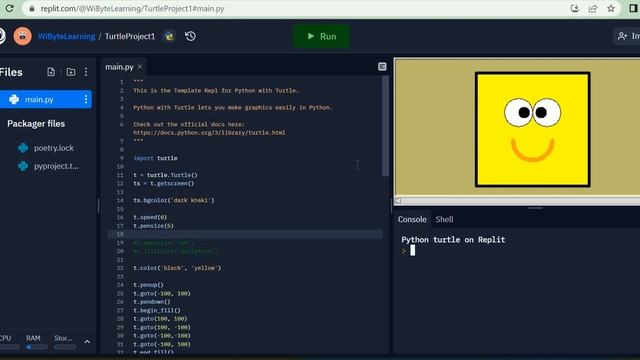The width and height of the screenshot is (640, 360).
Task: Click the turtle output smiley canvas
Action: [x=532, y=129]
